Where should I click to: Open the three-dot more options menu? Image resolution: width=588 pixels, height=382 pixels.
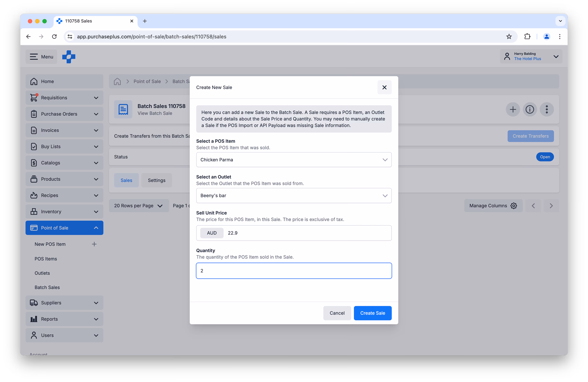(547, 109)
